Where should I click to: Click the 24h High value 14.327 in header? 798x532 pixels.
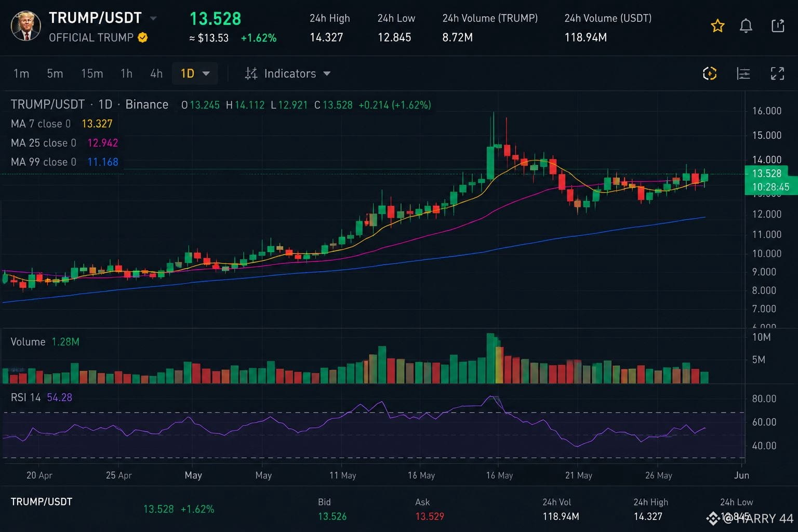(x=326, y=37)
